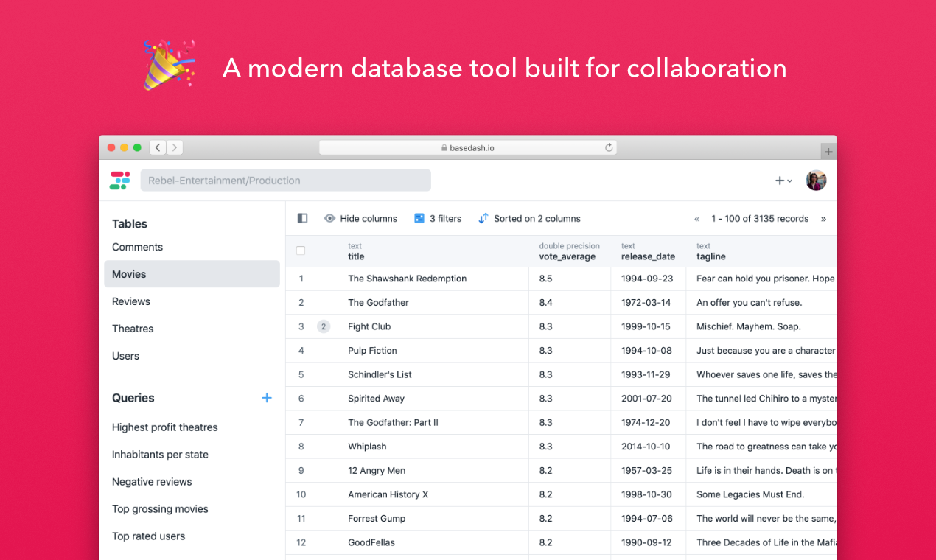
Task: Click the plus icon to add a query
Action: click(266, 397)
